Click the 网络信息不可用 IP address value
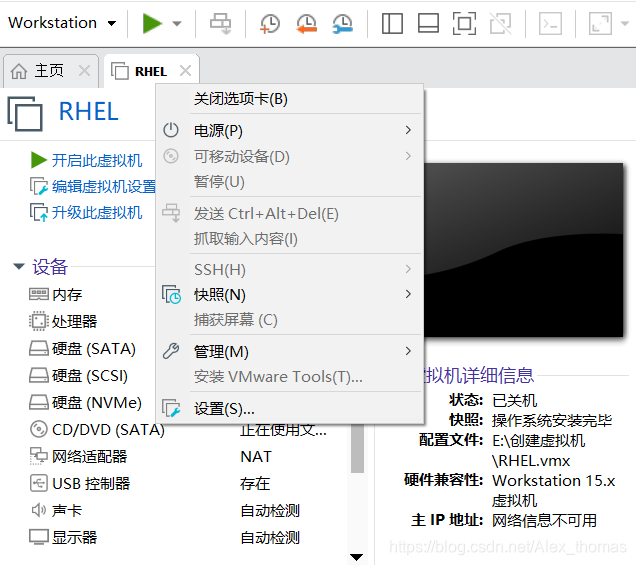 544,520
